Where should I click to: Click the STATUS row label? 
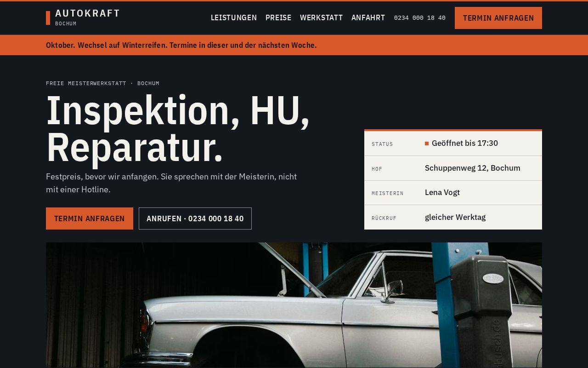[382, 144]
